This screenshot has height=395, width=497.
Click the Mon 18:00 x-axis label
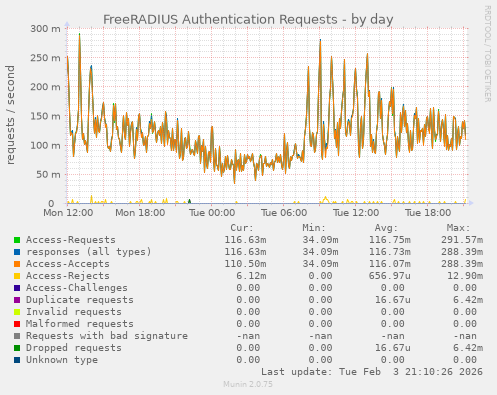(140, 213)
